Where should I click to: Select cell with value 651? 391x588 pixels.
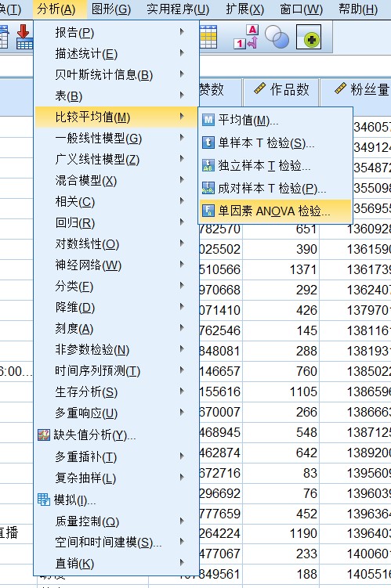click(x=281, y=229)
